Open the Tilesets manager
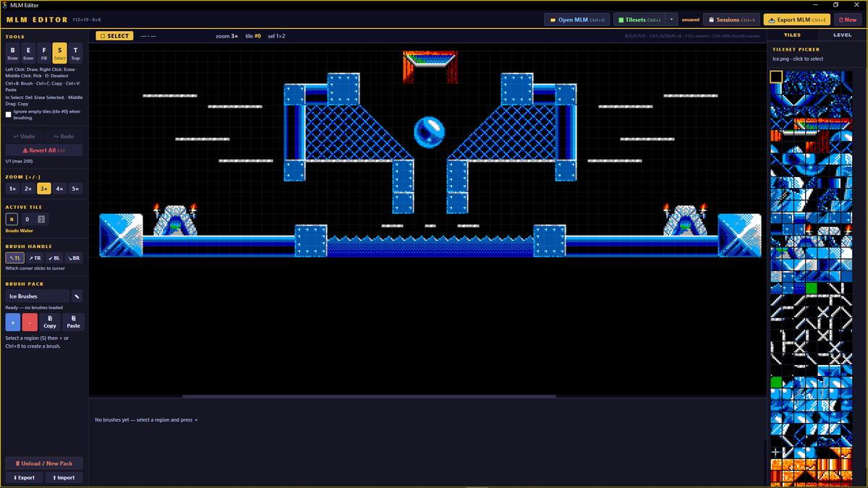 click(x=639, y=20)
